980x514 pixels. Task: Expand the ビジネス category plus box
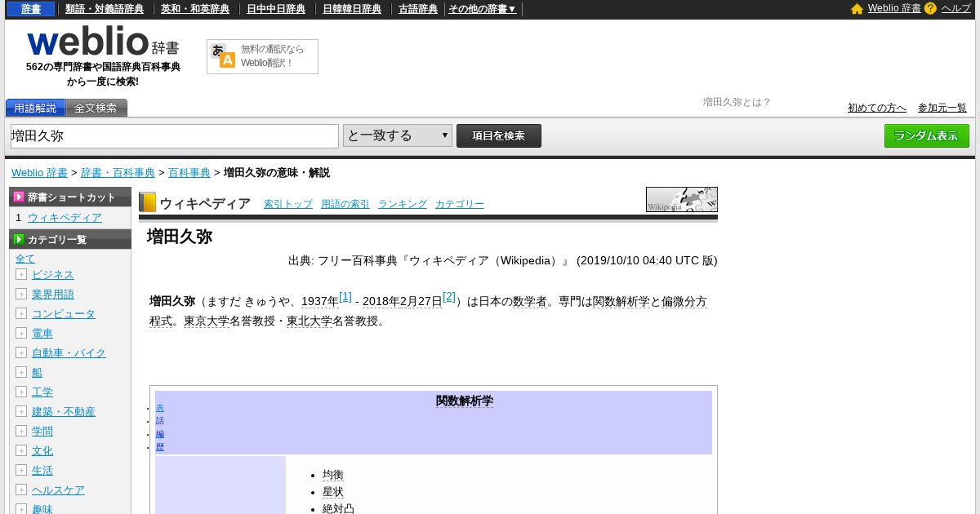[x=21, y=274]
